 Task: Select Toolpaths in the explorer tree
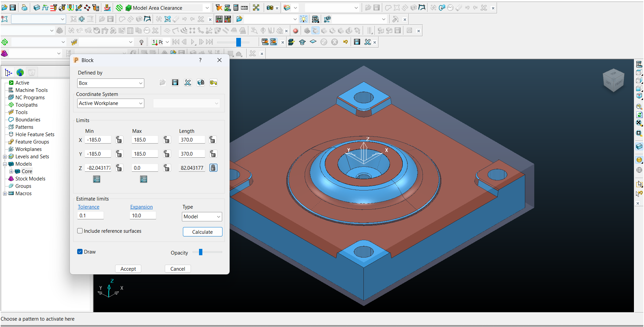pyautogui.click(x=26, y=105)
